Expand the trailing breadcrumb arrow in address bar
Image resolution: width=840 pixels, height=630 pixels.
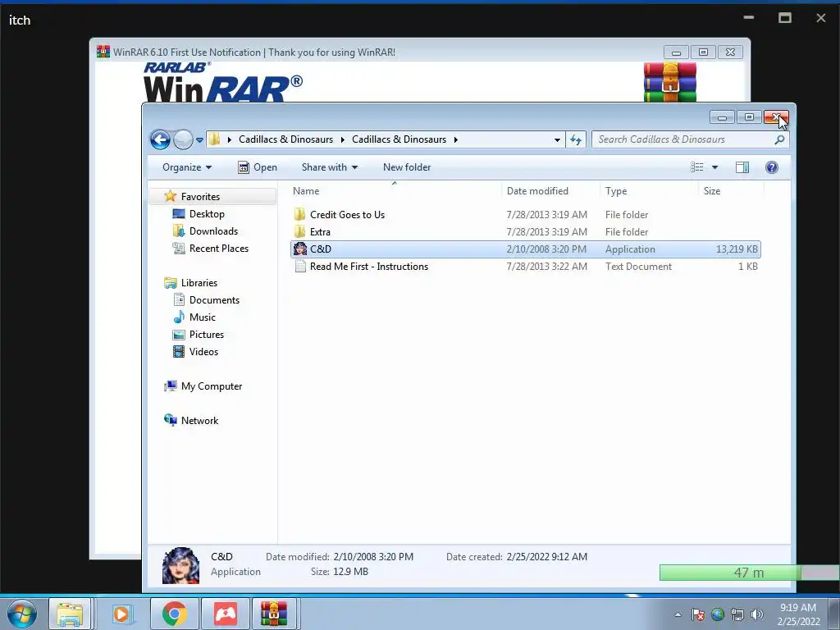click(456, 139)
